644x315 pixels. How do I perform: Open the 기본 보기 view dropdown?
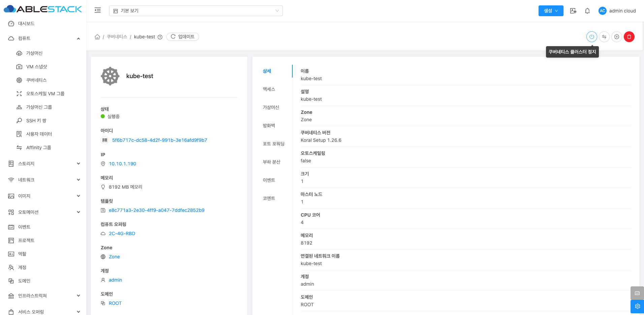coord(196,11)
